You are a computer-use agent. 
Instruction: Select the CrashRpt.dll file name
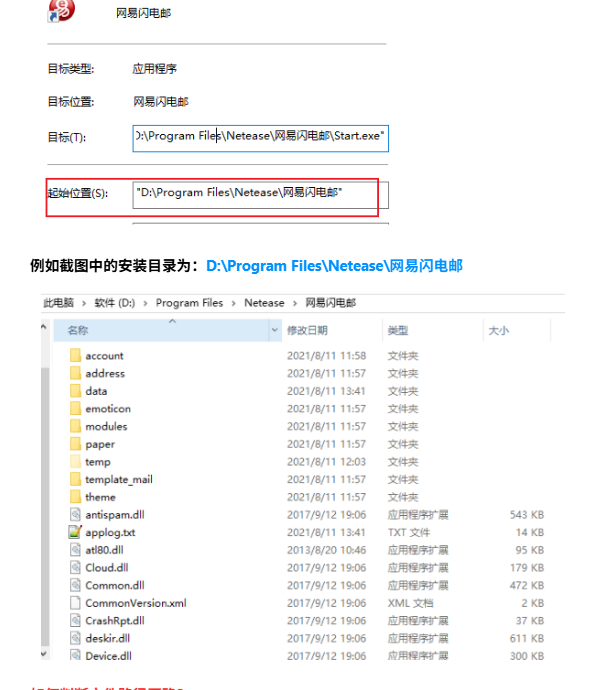(115, 620)
